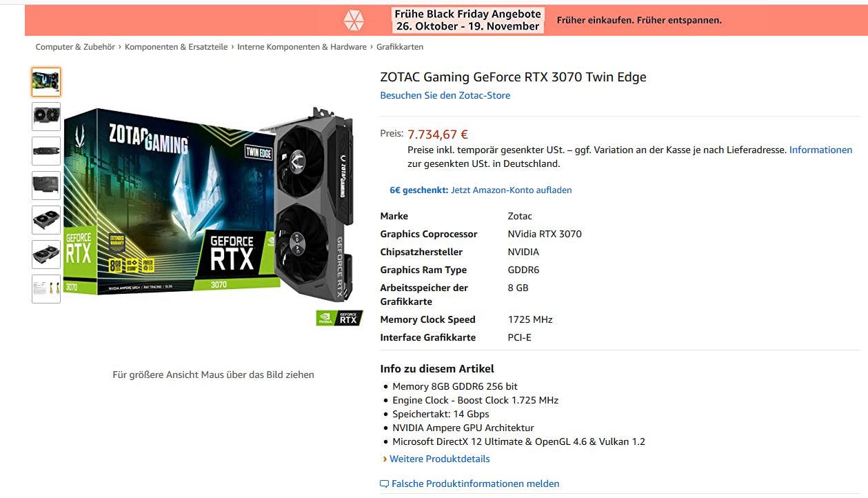This screenshot has height=498, width=868.
Task: Select the fifth product thumbnail
Action: click(x=46, y=220)
